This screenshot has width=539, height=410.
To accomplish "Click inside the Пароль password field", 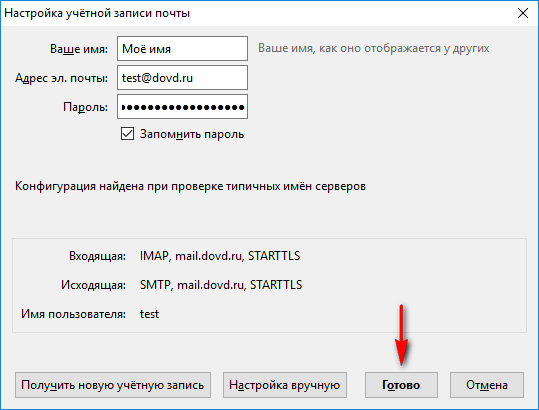I will pyautogui.click(x=182, y=107).
